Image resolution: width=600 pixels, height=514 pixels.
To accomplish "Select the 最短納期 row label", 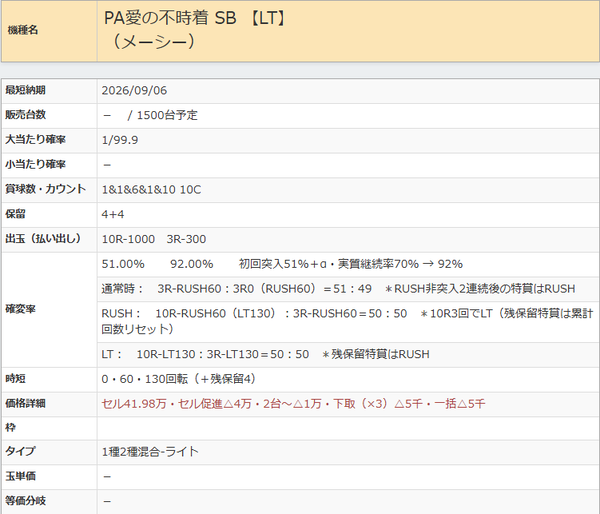I will click(x=25, y=90).
